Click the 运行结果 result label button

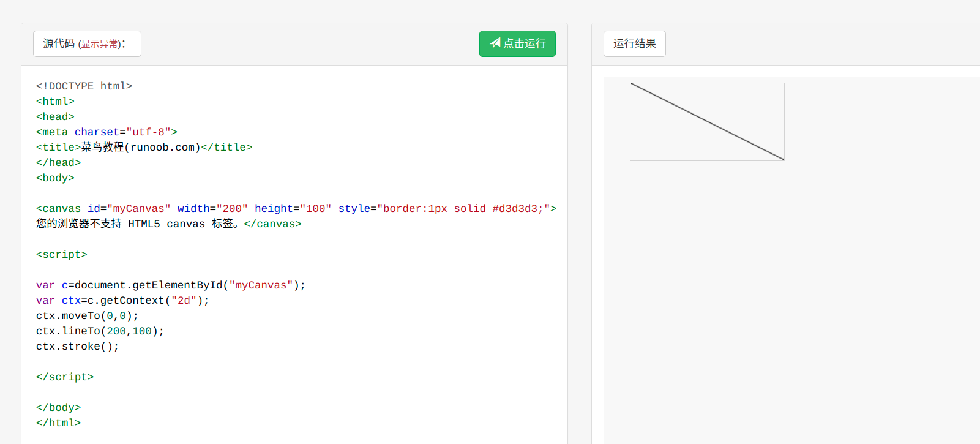[634, 43]
